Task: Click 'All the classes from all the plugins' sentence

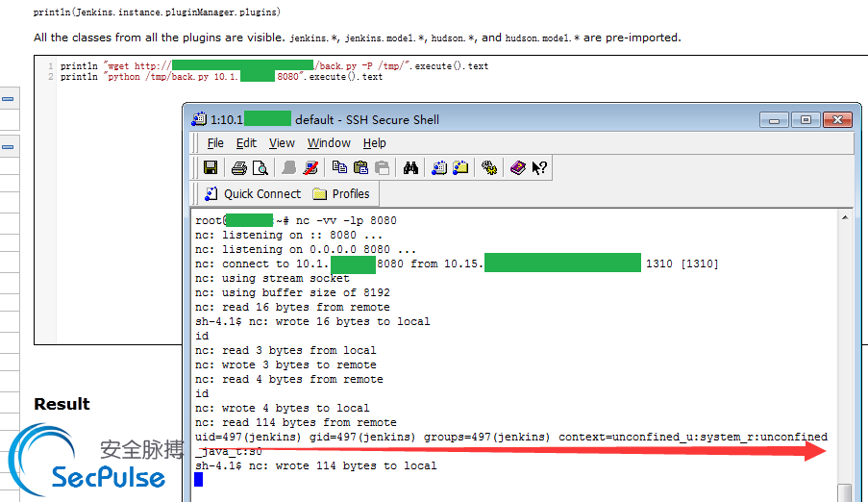Action: coord(357,38)
